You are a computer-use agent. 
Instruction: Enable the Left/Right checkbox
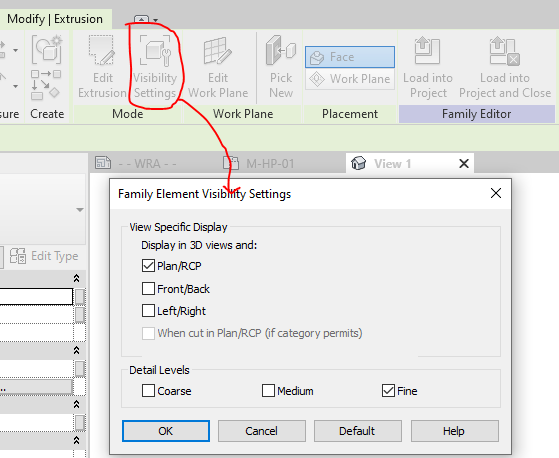pos(148,311)
